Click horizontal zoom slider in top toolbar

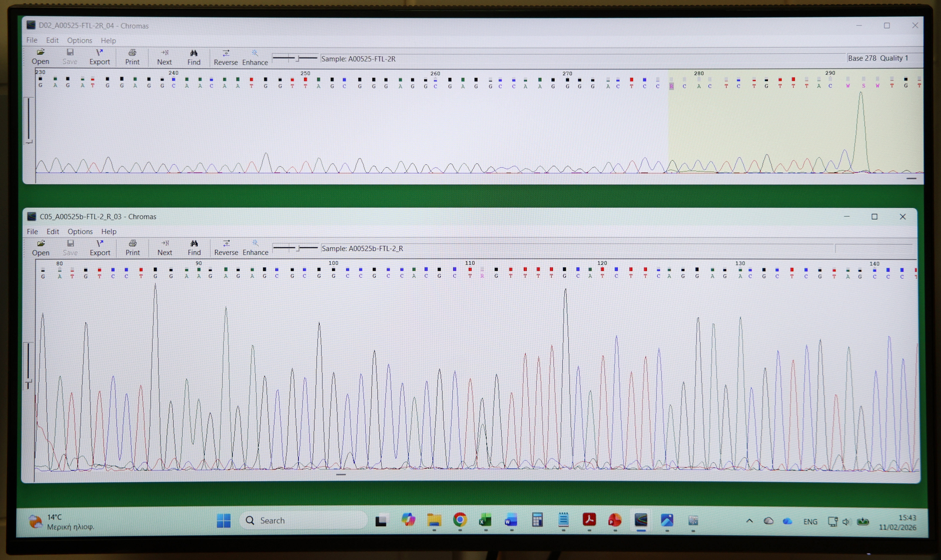[297, 58]
